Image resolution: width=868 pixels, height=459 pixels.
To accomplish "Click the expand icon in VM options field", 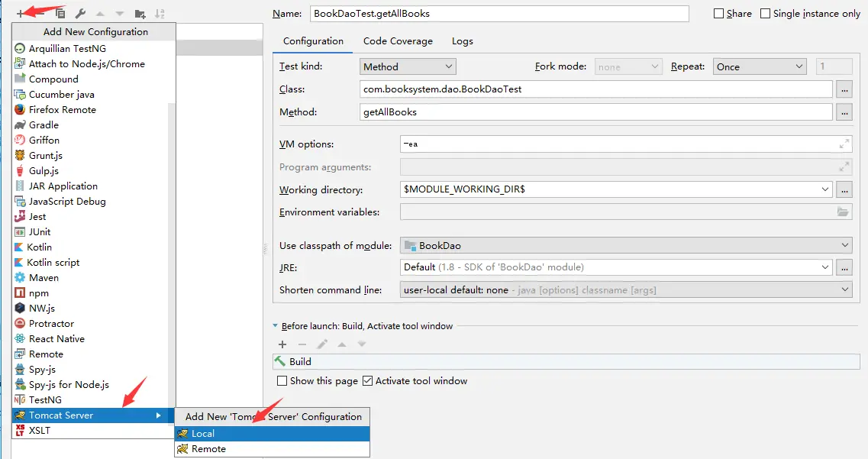I will tap(844, 144).
